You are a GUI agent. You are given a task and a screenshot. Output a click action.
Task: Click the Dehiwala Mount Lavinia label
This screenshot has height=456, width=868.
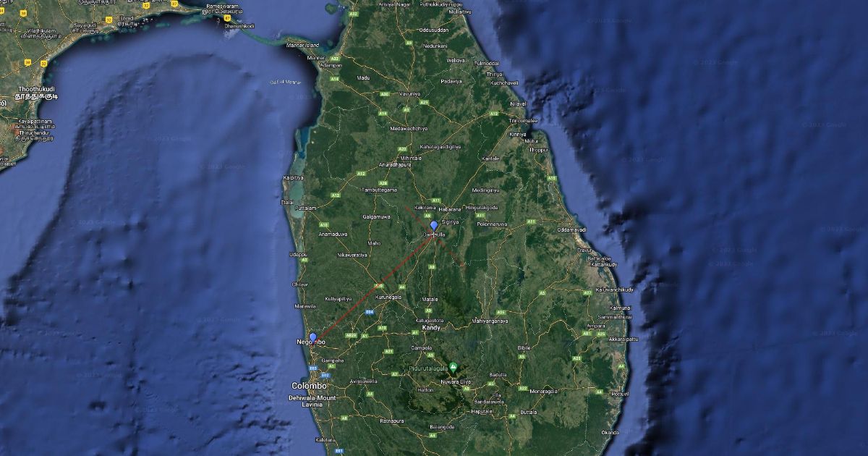tap(312, 402)
